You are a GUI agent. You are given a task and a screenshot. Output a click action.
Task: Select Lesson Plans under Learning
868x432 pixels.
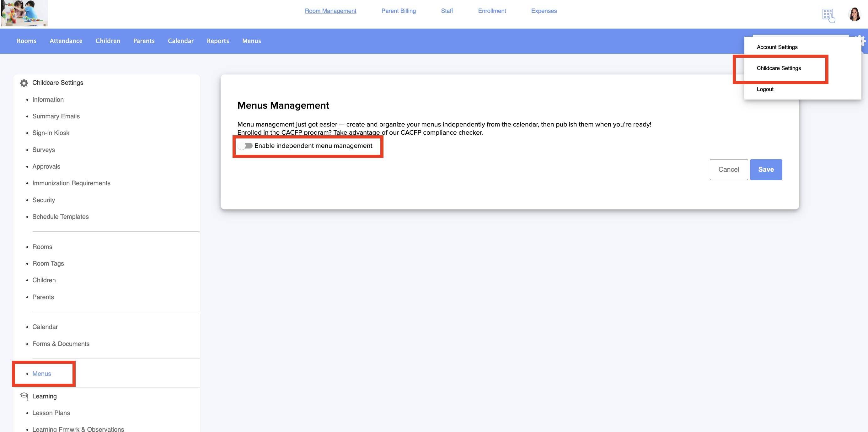tap(51, 413)
